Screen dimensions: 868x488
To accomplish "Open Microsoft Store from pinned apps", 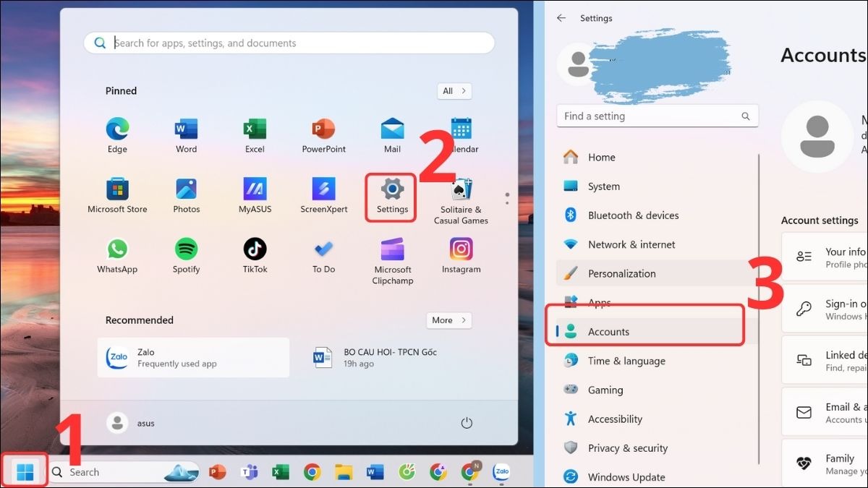I will point(117,195).
